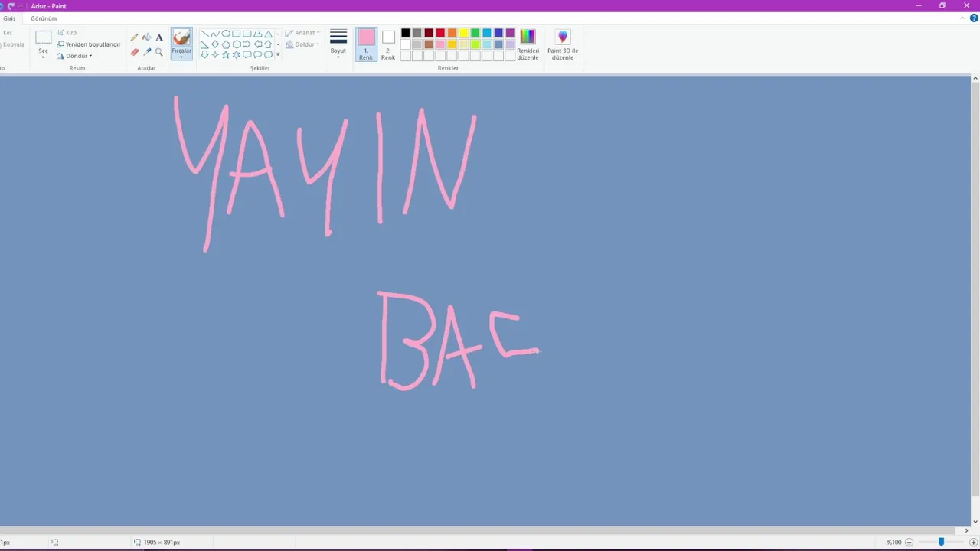Select the five-point star shape

tap(226, 54)
